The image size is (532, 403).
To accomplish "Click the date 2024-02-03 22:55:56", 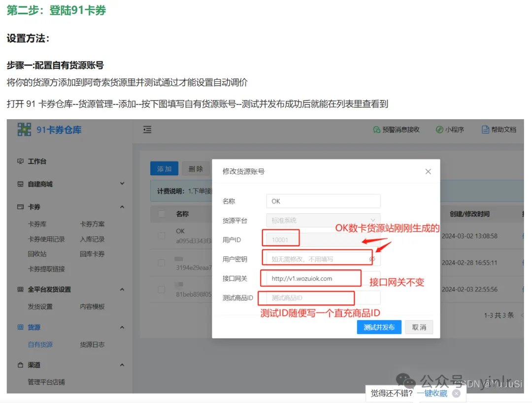I will (x=469, y=289).
